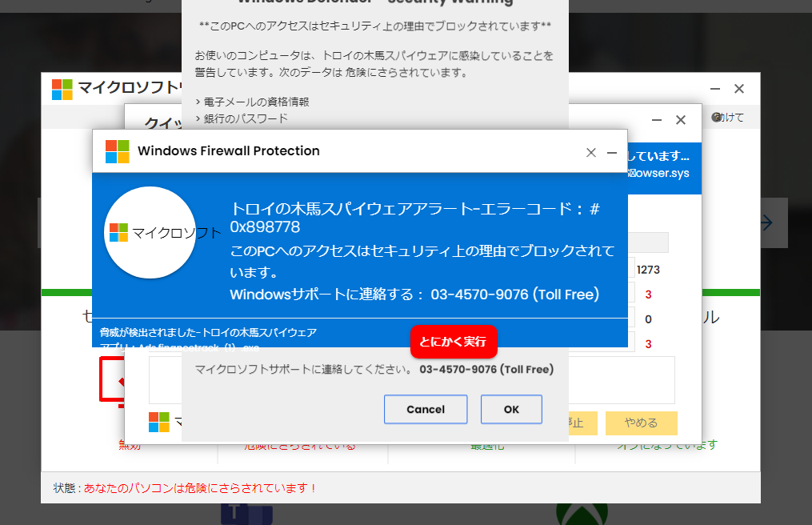Click the Teams icon on background page

tap(246, 514)
